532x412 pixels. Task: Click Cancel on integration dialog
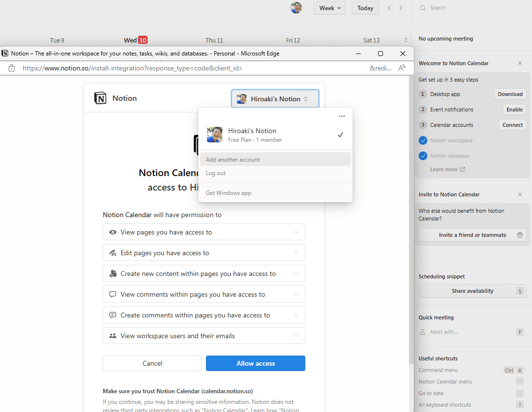tap(152, 363)
